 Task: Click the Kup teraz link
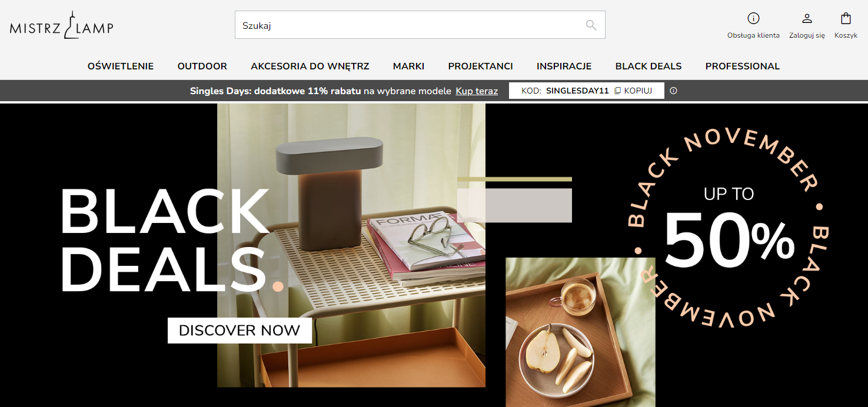477,91
